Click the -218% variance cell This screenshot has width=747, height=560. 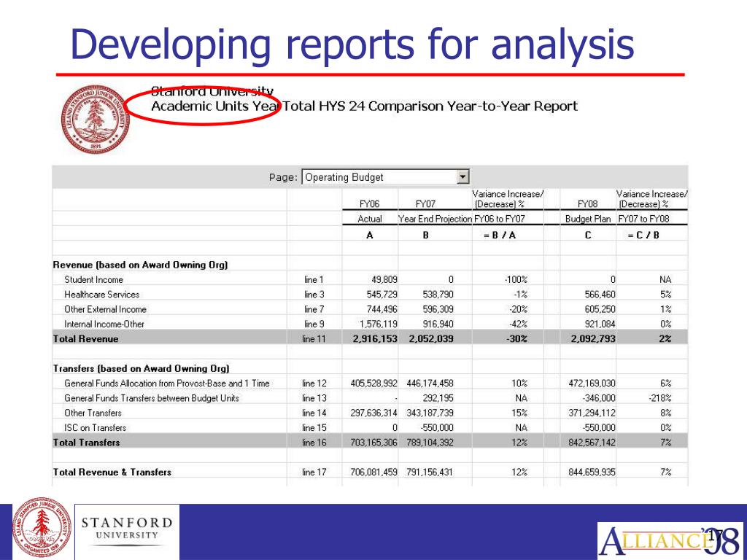point(659,398)
